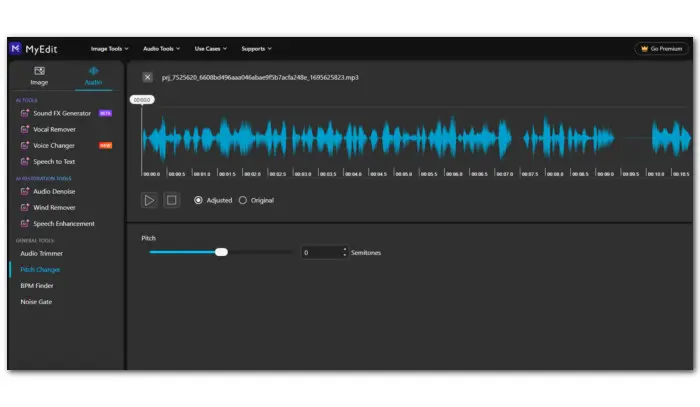This screenshot has width=700, height=407.
Task: Click the Pitch slider handle
Action: click(x=221, y=252)
